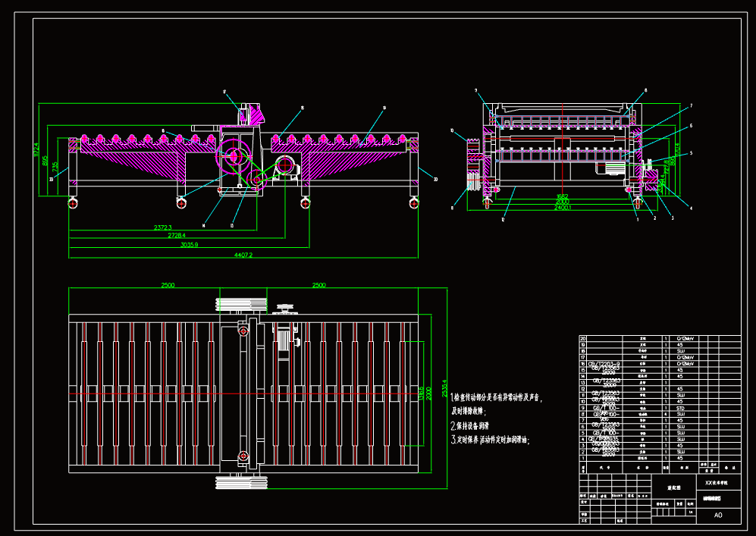Select technical note 2 保持设备润滑
Viewport: 756px width, 536px height.
click(470, 426)
